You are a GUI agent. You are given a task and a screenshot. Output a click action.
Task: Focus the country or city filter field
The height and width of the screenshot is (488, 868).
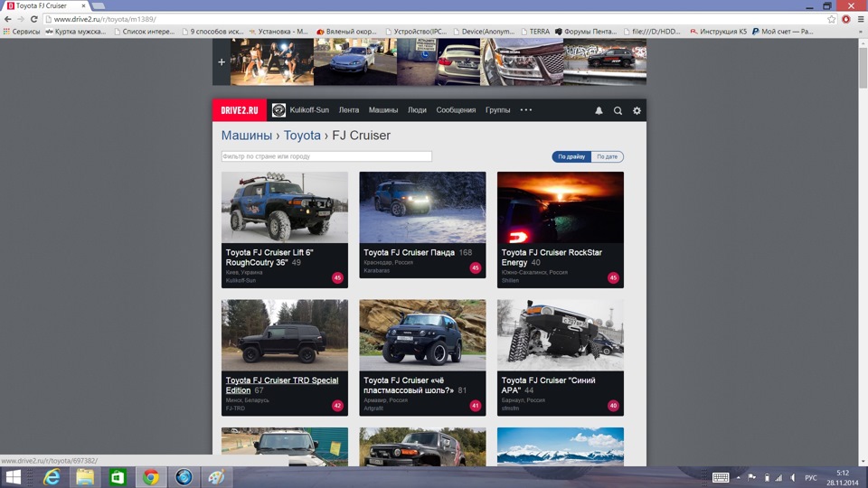coord(326,156)
